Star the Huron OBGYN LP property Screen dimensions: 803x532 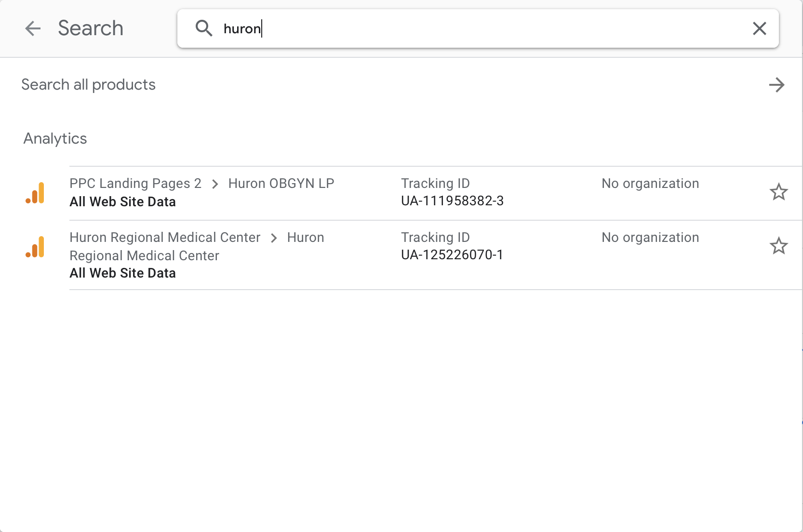[778, 192]
